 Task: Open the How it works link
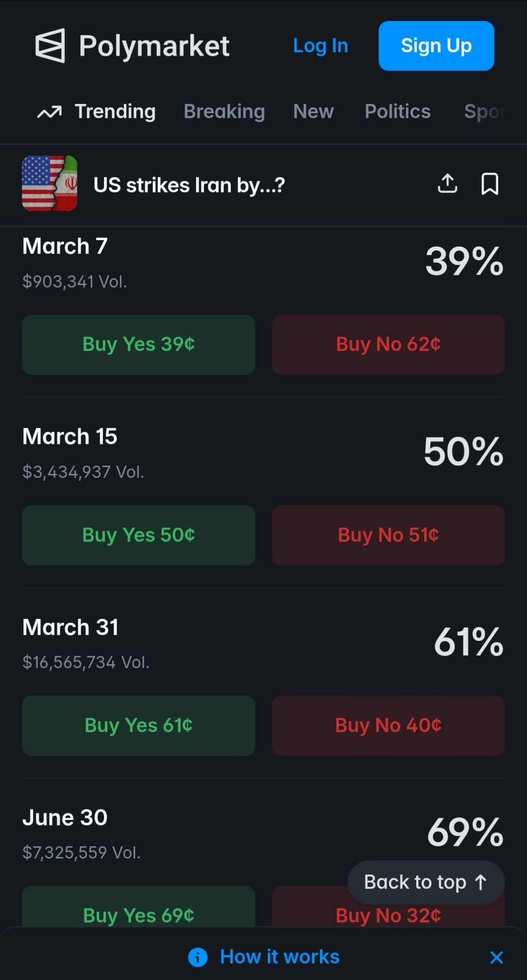[x=279, y=957]
